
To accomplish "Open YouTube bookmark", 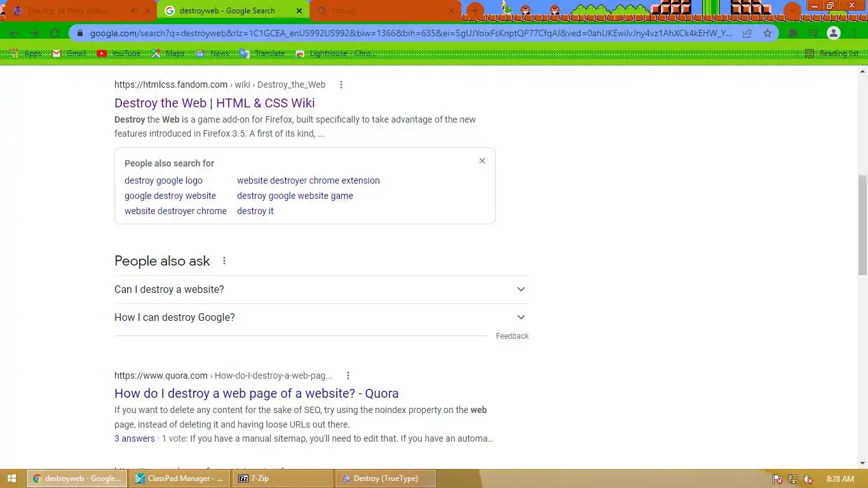I will click(x=119, y=53).
